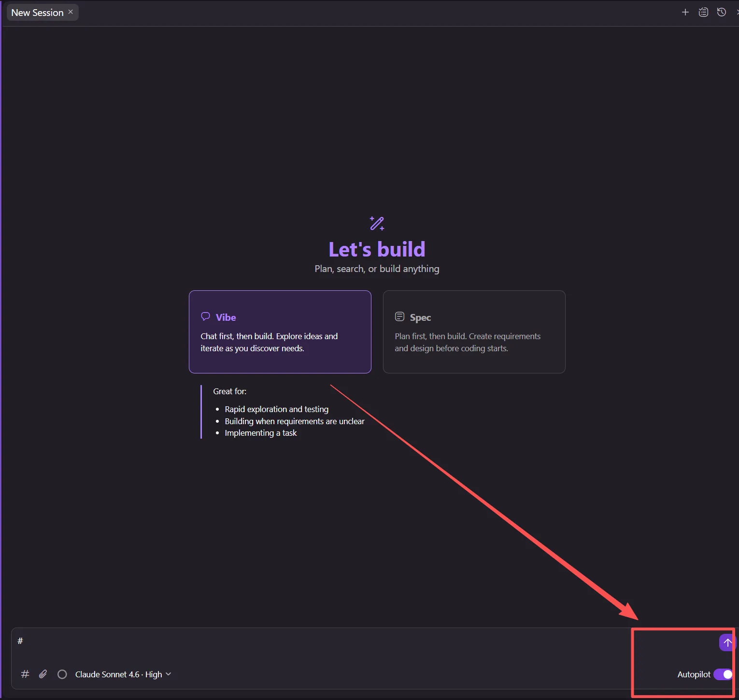
Task: Click the document icon in Spec card
Action: 399,316
